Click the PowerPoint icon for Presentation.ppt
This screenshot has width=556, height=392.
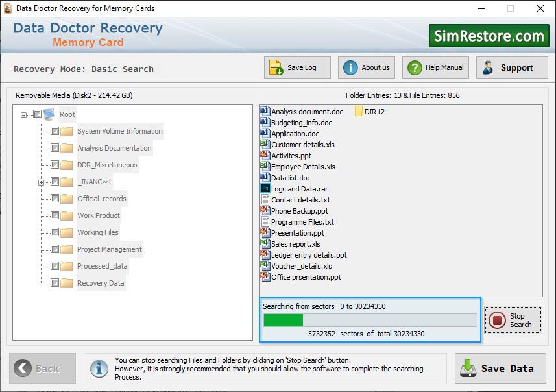(x=265, y=232)
